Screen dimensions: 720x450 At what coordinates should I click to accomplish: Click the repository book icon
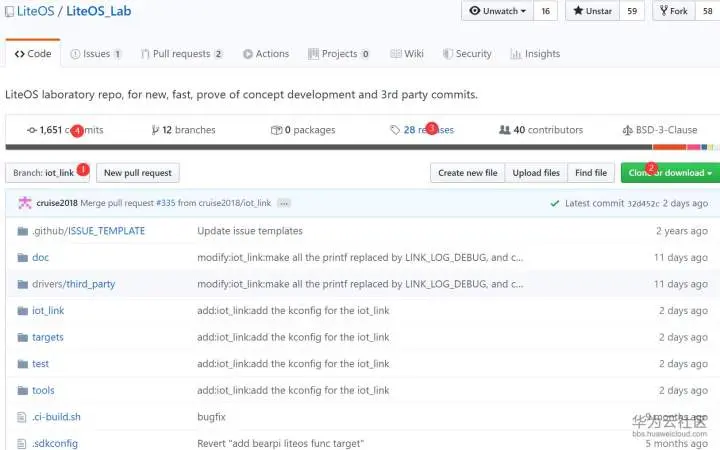click(x=9, y=11)
